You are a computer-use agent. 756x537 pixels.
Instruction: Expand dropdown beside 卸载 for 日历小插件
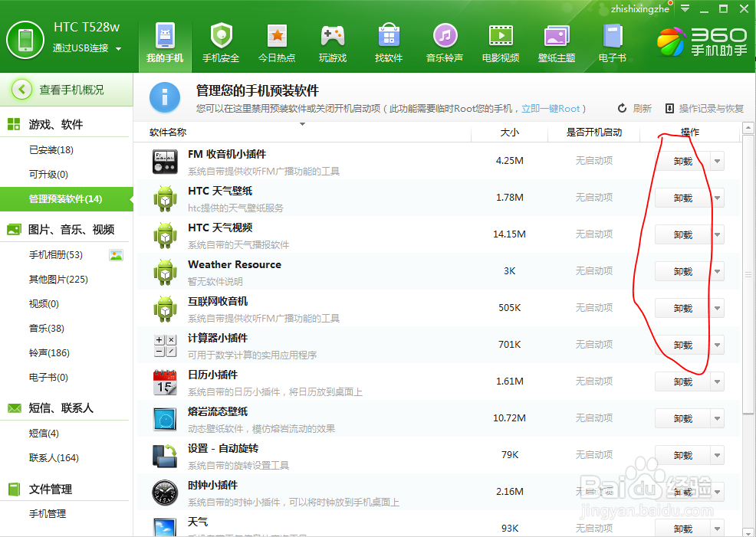[x=717, y=382]
